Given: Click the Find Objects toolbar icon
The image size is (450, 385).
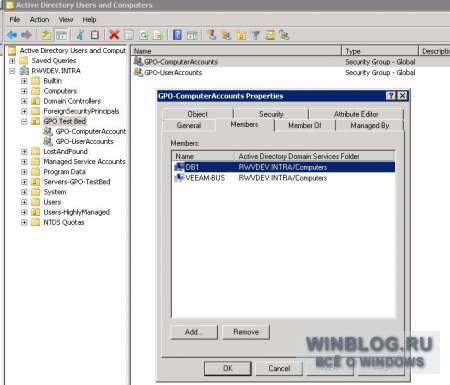Looking at the screenshot, I should [x=270, y=35].
